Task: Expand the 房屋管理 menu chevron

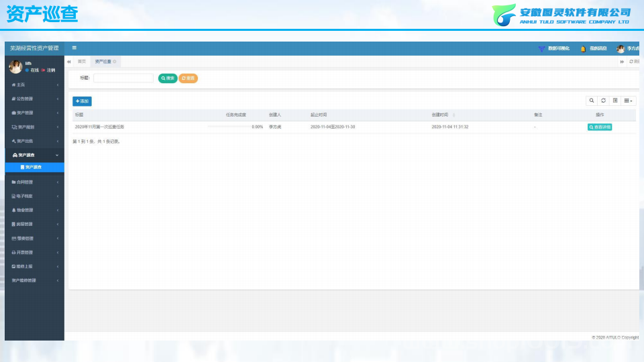Action: click(x=58, y=225)
